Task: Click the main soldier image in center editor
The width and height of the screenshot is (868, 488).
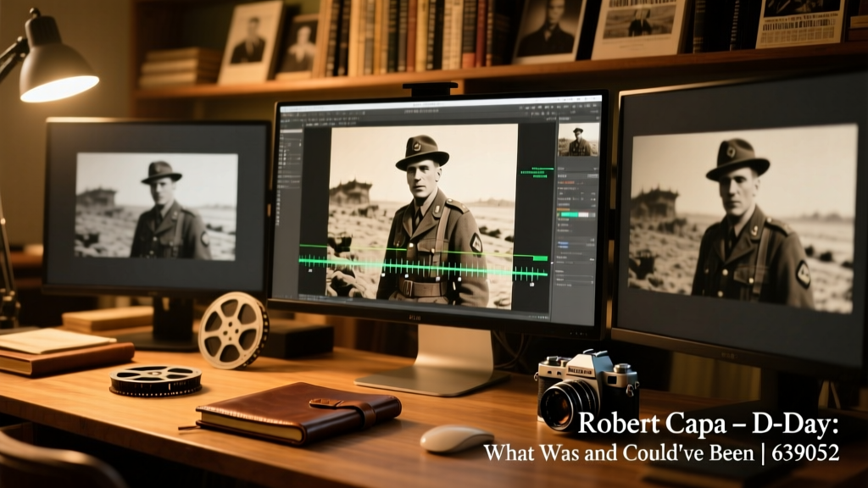Action: [x=422, y=216]
